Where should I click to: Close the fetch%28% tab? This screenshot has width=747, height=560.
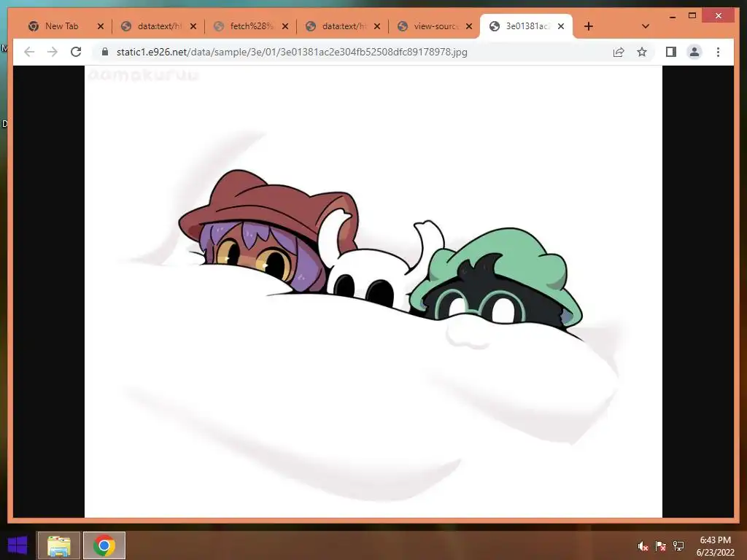pyautogui.click(x=285, y=26)
